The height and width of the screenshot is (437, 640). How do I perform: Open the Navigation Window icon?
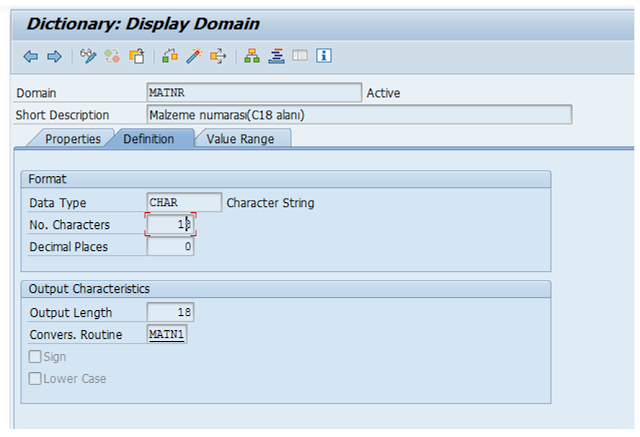coord(276,56)
